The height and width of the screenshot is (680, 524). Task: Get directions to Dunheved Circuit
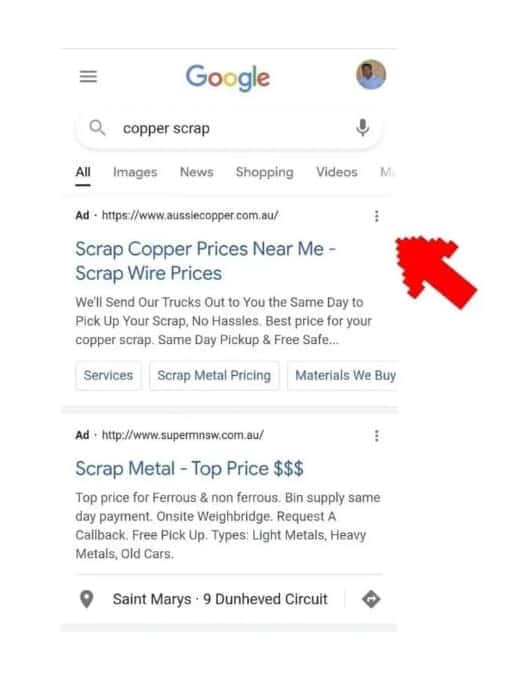pyautogui.click(x=371, y=599)
